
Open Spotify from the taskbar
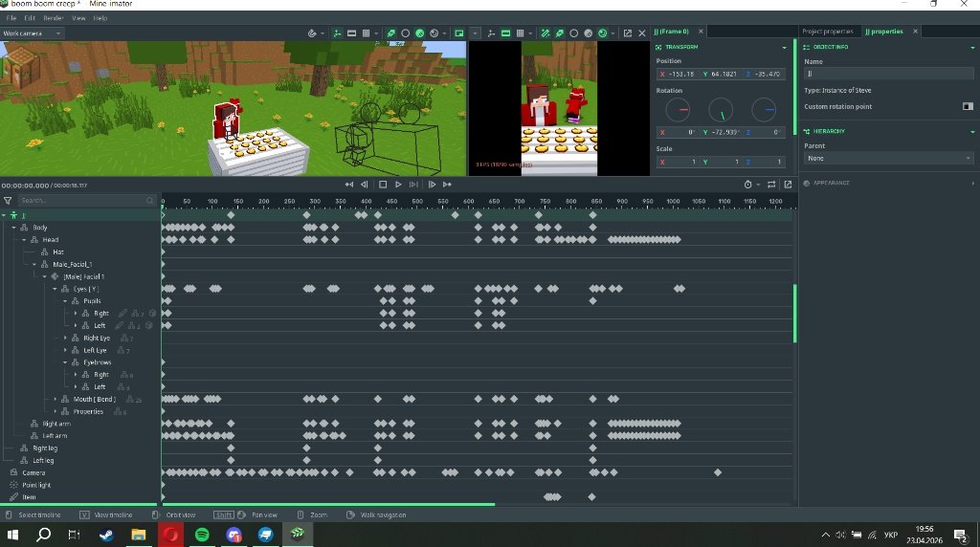pos(202,535)
